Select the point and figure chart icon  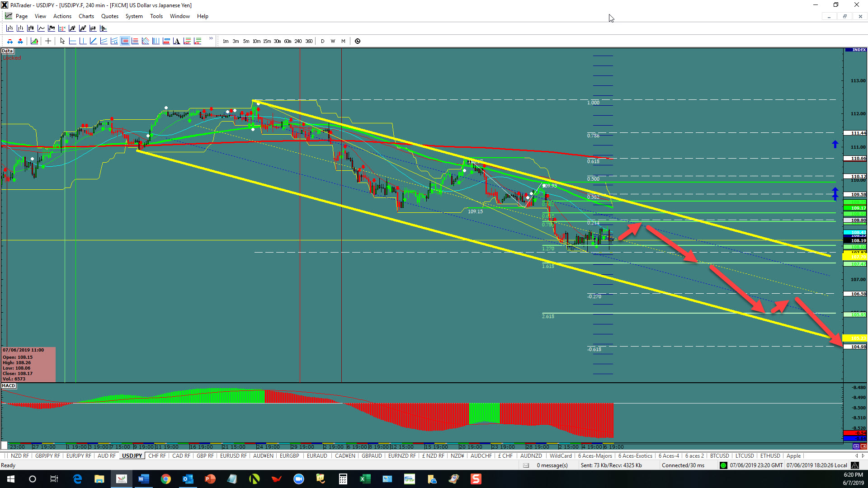62,28
